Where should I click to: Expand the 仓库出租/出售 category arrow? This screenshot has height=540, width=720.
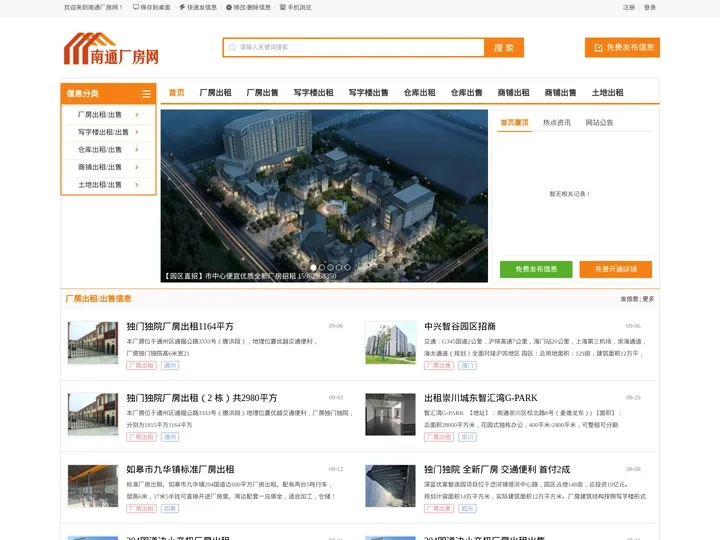click(x=136, y=150)
